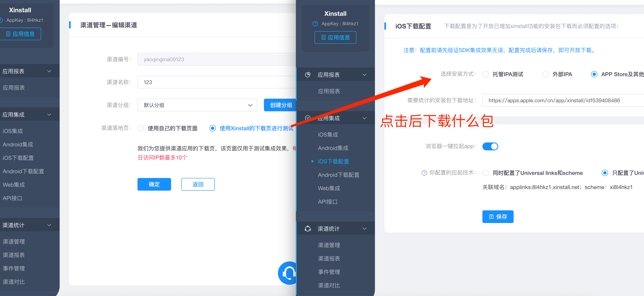Open 渠道对比 in left sidebar

14,282
